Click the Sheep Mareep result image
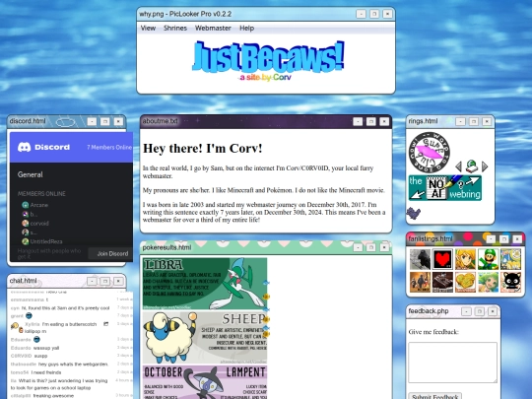 tap(205, 338)
